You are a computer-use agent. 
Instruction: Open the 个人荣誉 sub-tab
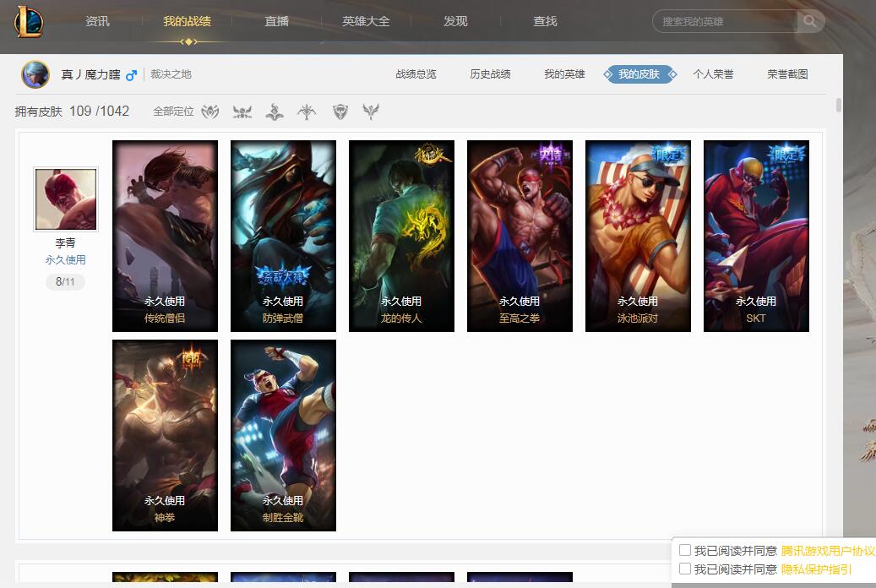[714, 74]
